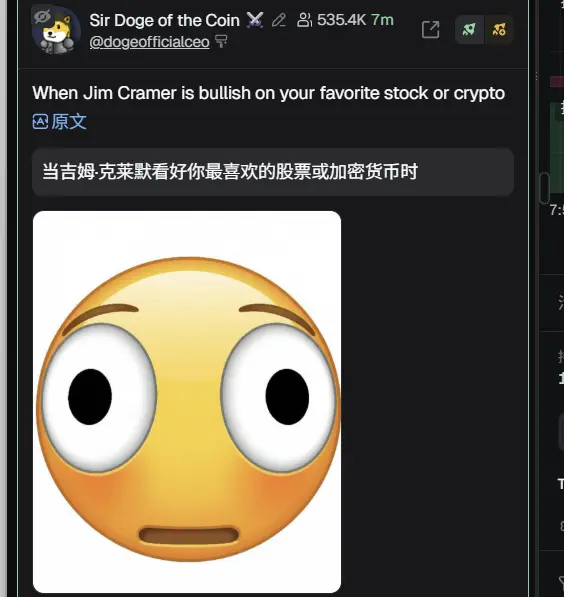Click the chart pane pill scroll handle
The height and width of the screenshot is (597, 564).
click(545, 188)
